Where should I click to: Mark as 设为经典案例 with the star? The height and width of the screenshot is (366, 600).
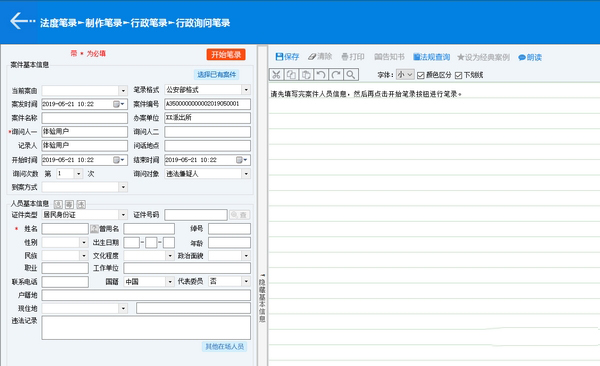point(483,57)
